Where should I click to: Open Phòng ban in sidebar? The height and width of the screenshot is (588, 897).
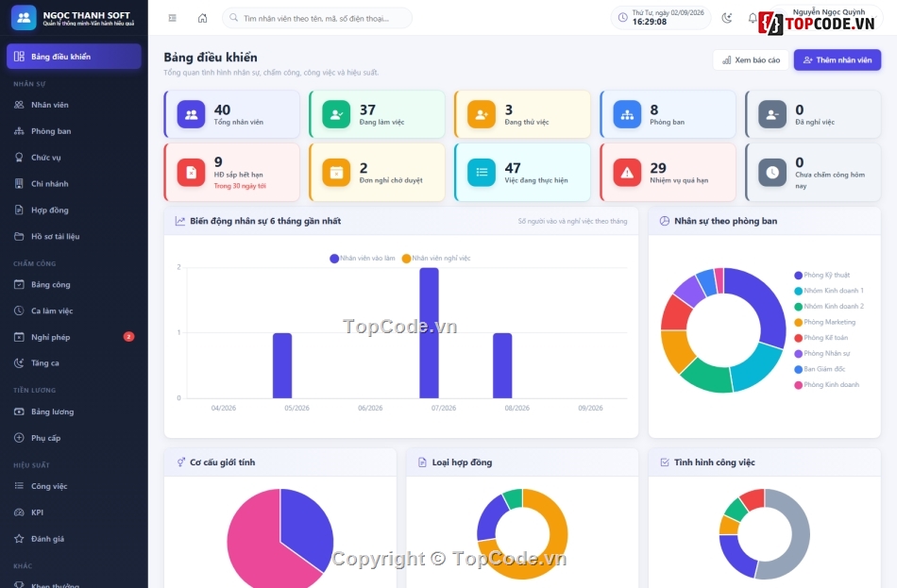tap(74, 131)
